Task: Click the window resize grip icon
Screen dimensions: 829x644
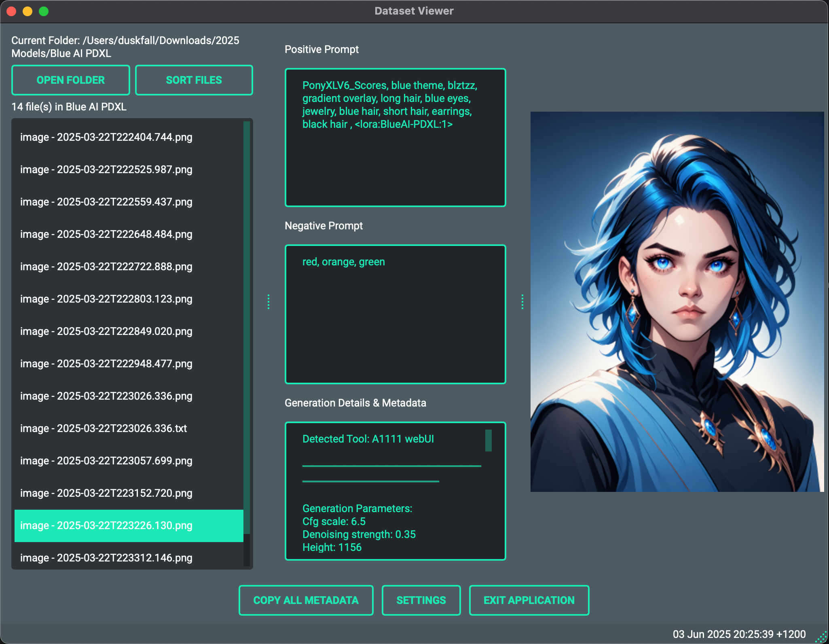Action: point(821,637)
